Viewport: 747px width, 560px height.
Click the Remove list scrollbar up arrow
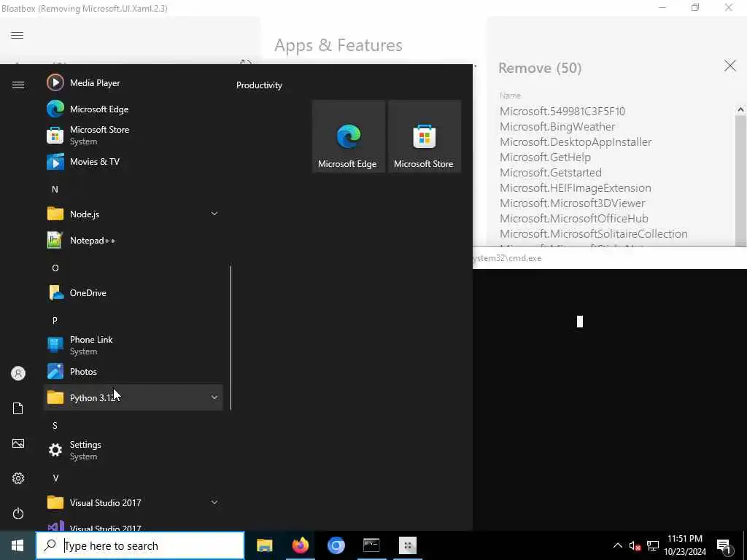coord(740,110)
